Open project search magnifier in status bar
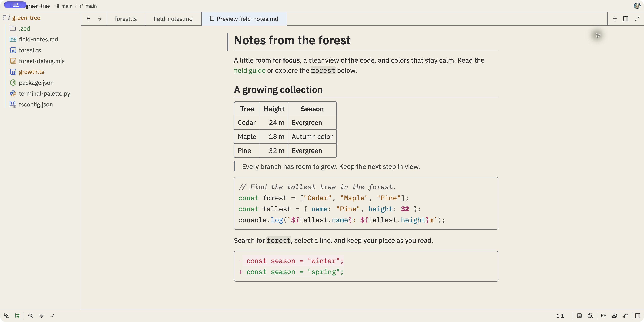 pyautogui.click(x=31, y=316)
